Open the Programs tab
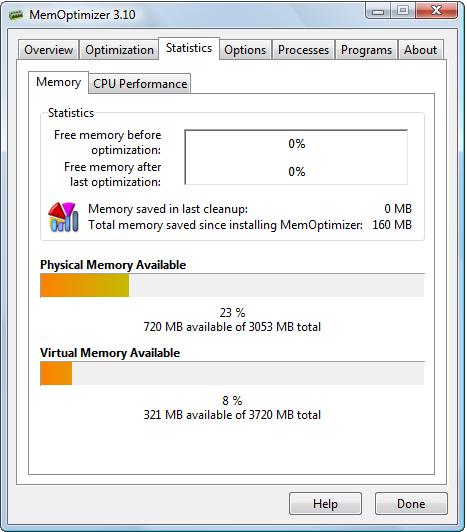 (x=366, y=50)
